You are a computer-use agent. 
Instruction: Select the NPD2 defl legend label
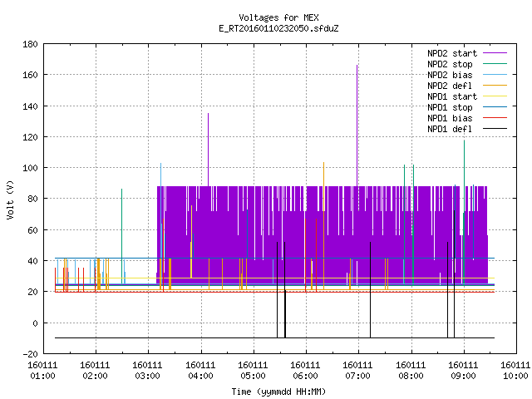click(x=450, y=86)
